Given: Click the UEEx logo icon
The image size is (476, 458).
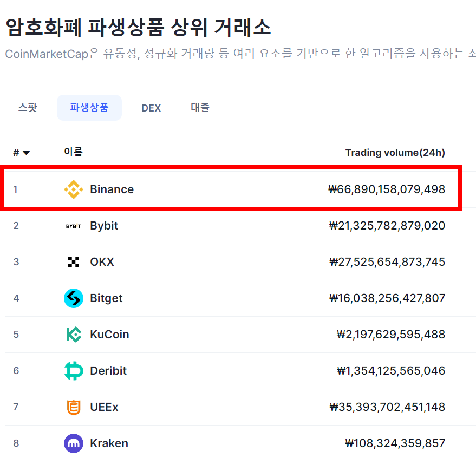Looking at the screenshot, I should [x=74, y=407].
